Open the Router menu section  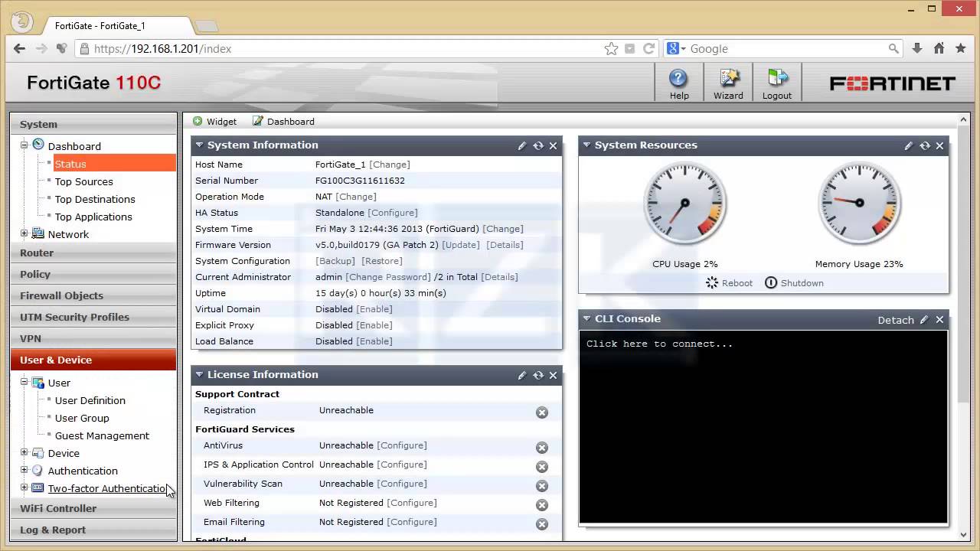tap(93, 253)
